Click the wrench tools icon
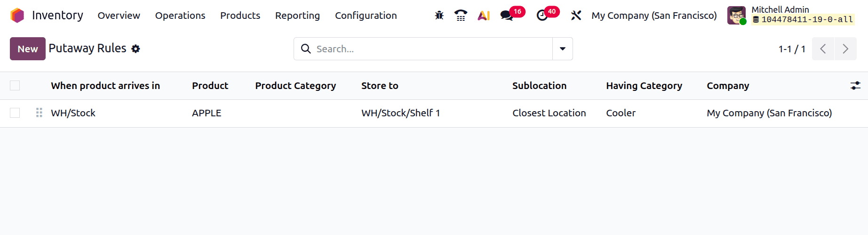Image resolution: width=868 pixels, height=235 pixels. pyautogui.click(x=576, y=16)
